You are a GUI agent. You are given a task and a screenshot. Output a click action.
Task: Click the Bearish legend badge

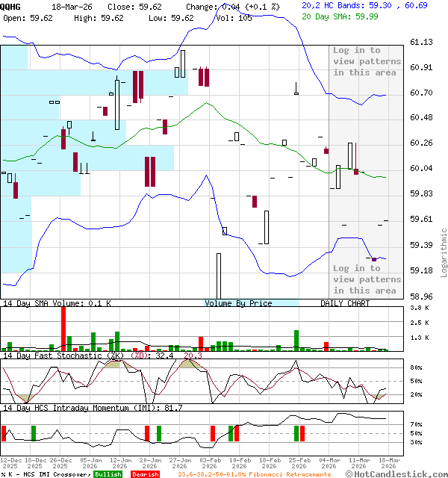(x=145, y=474)
